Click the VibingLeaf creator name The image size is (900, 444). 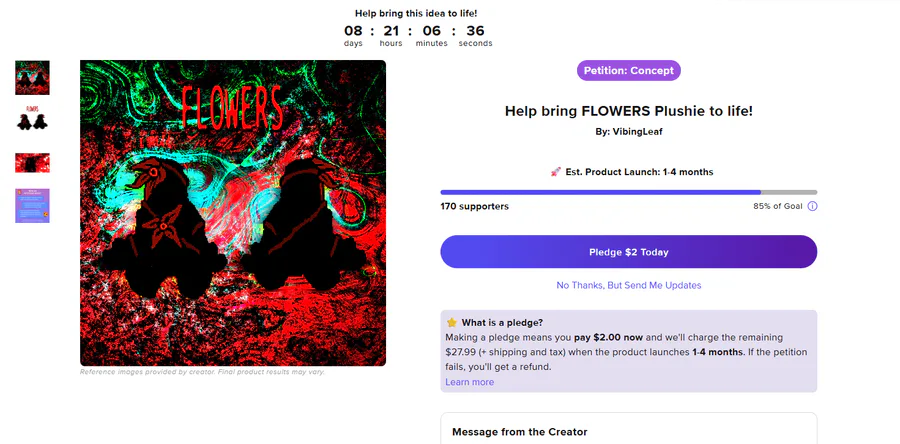click(x=637, y=132)
